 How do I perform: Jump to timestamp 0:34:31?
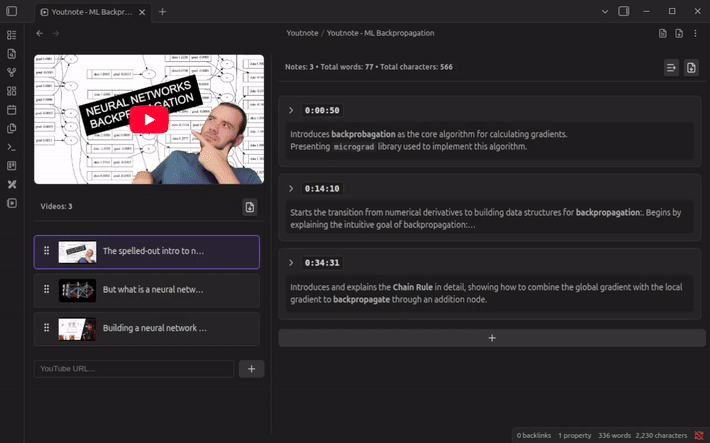pyautogui.click(x=322, y=263)
